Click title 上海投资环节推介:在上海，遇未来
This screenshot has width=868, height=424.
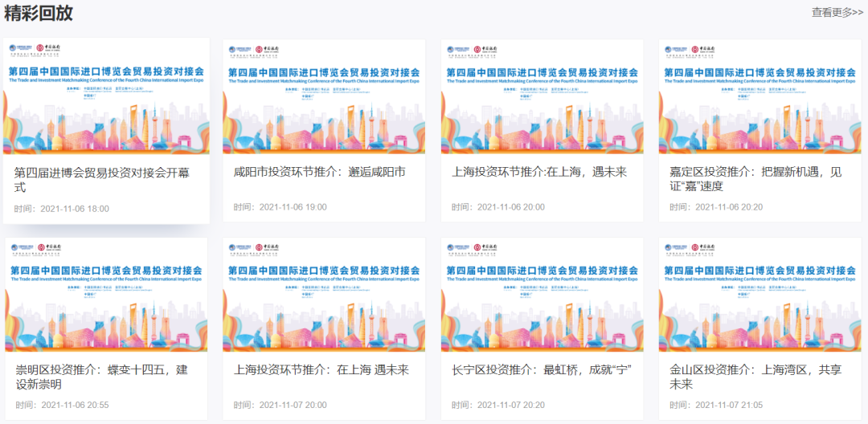click(538, 173)
